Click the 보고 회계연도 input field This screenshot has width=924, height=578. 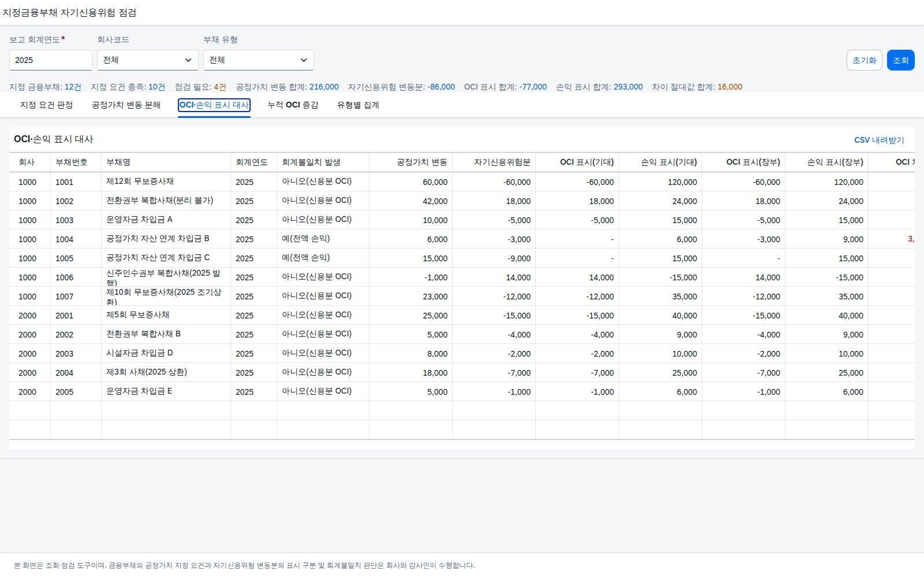pos(51,60)
